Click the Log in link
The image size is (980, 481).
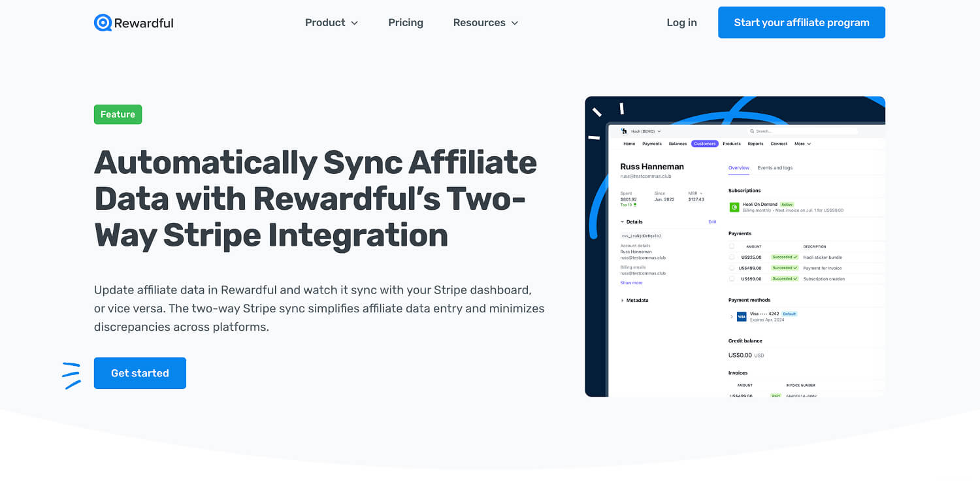[681, 22]
